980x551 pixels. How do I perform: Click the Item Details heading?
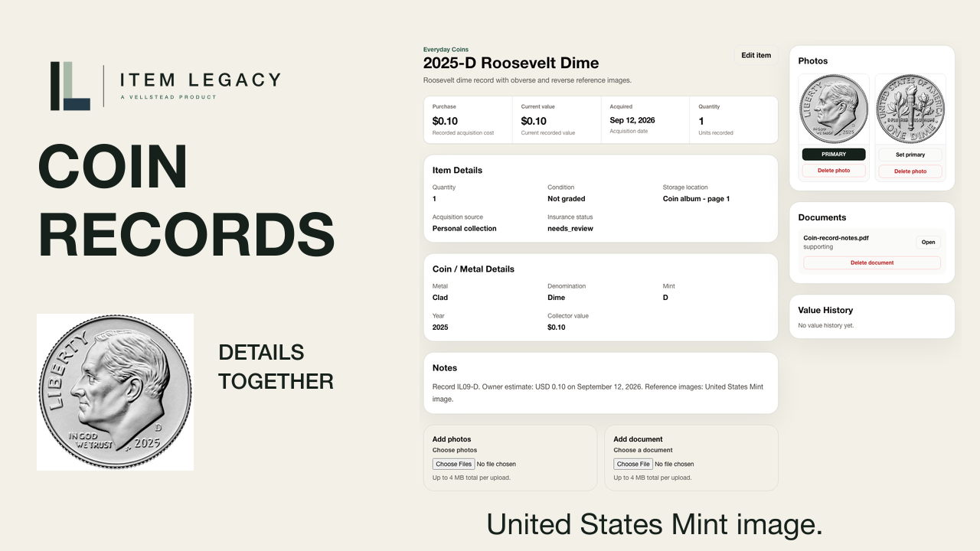457,171
